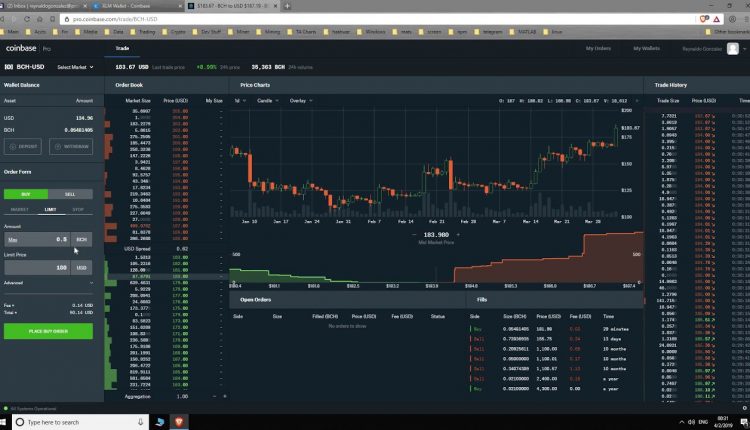Click the USD Spread row in order book
This screenshot has height=430, width=750.
click(166, 249)
